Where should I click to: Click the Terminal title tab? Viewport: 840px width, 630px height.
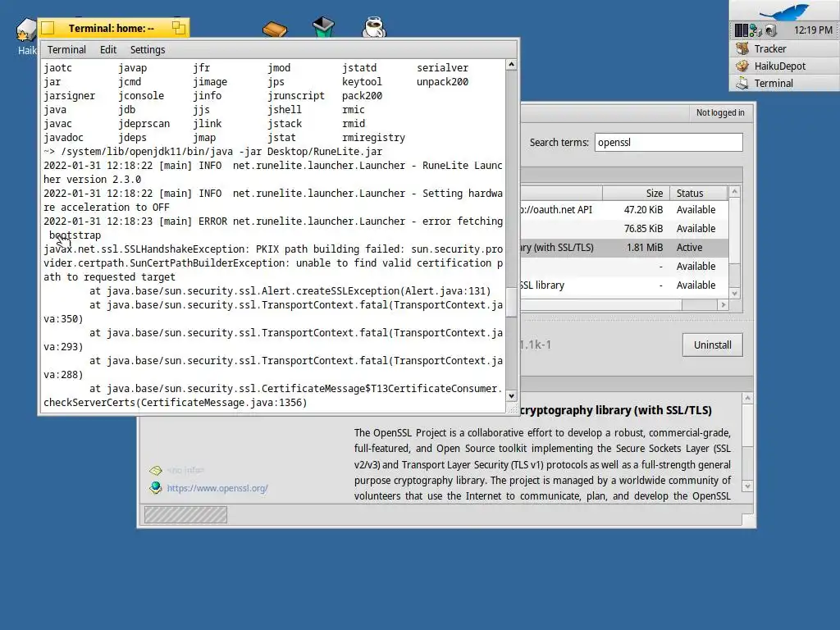pyautogui.click(x=112, y=28)
